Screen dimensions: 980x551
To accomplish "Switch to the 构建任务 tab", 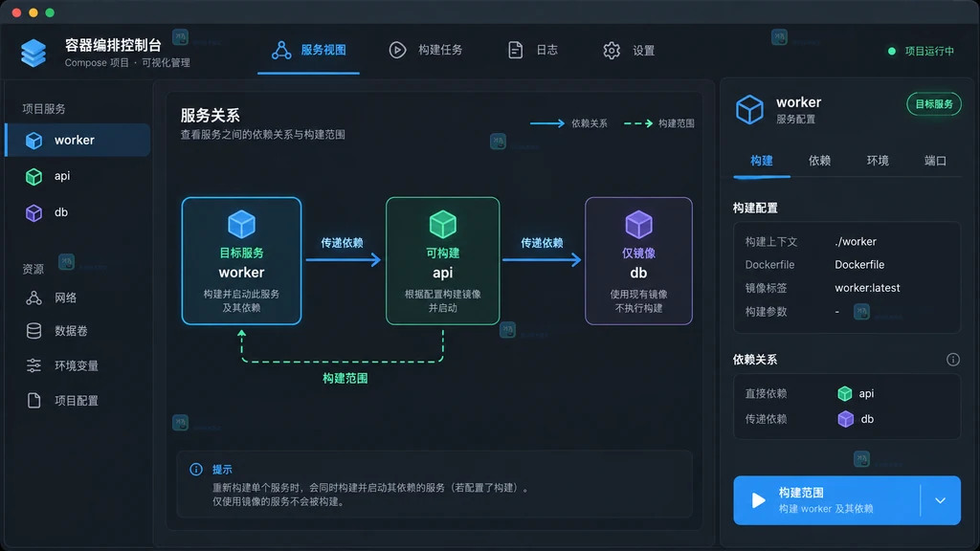I will pos(426,50).
